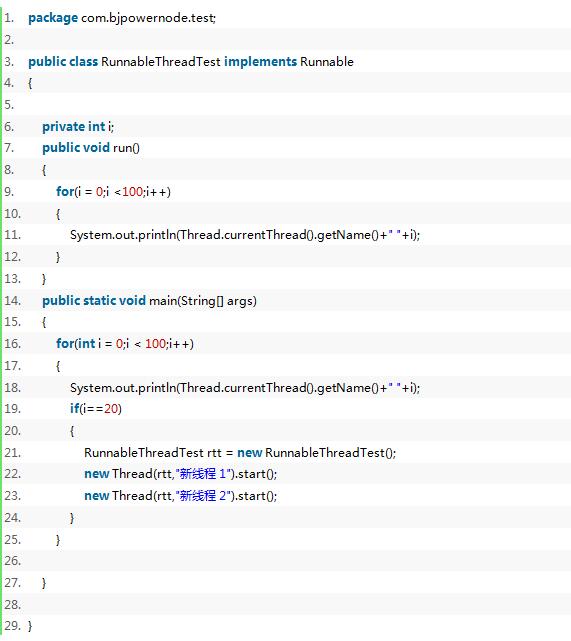Click the for loop on line 9
Image resolution: width=571 pixels, height=641 pixels.
click(x=113, y=191)
